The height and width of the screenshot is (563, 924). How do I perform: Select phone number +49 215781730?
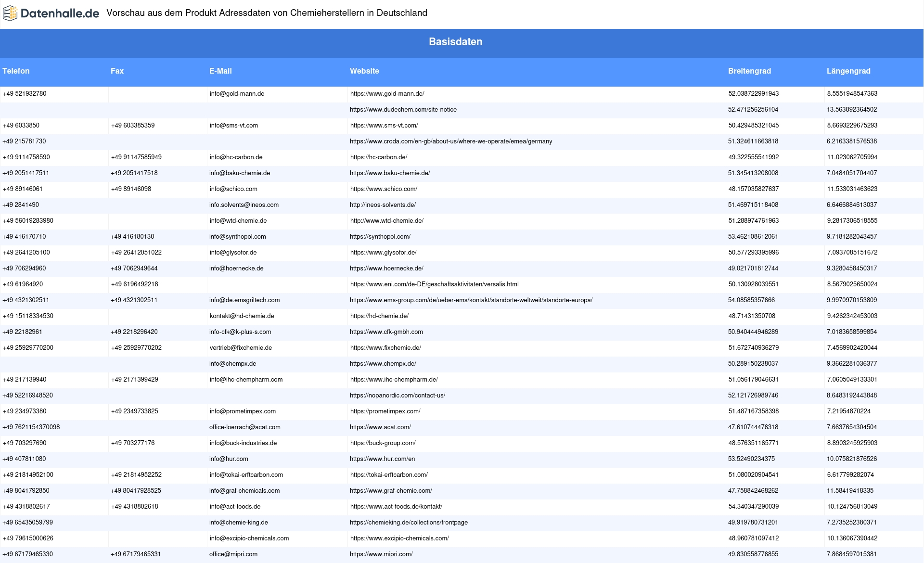click(24, 141)
